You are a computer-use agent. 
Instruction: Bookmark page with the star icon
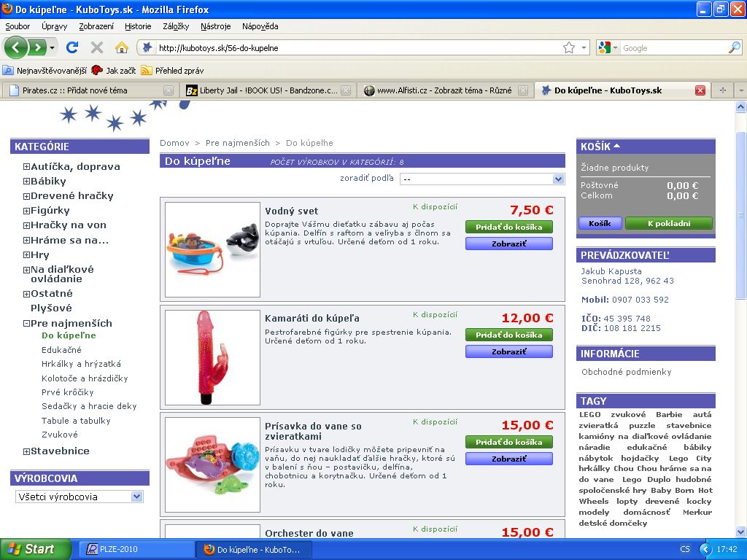coord(569,48)
